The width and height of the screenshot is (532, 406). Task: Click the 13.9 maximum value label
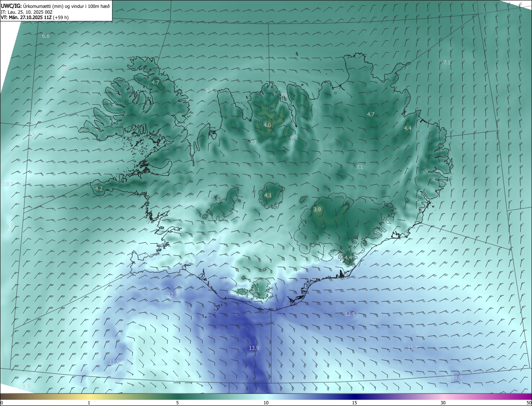tap(254, 348)
